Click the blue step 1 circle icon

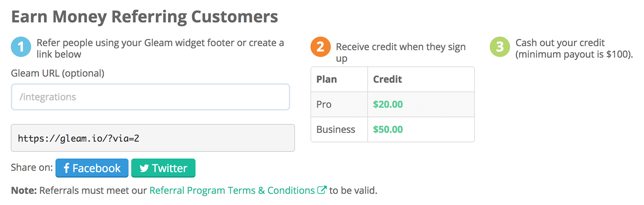click(21, 47)
